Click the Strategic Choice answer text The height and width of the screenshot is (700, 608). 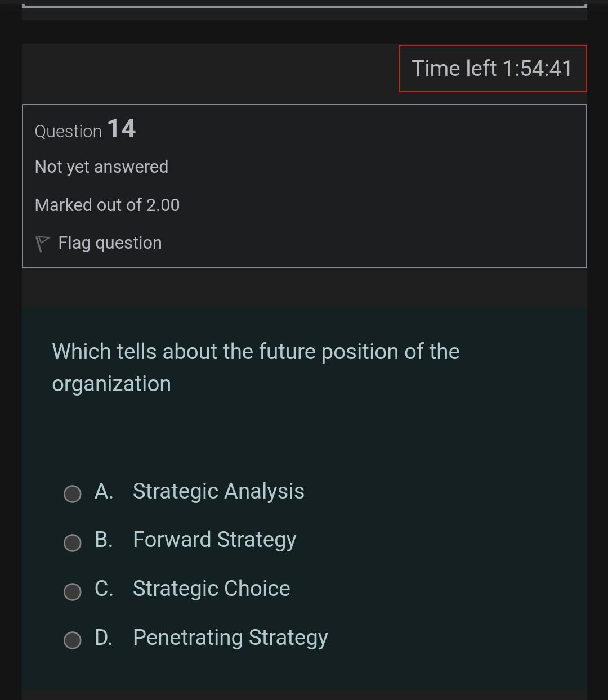pyautogui.click(x=211, y=589)
